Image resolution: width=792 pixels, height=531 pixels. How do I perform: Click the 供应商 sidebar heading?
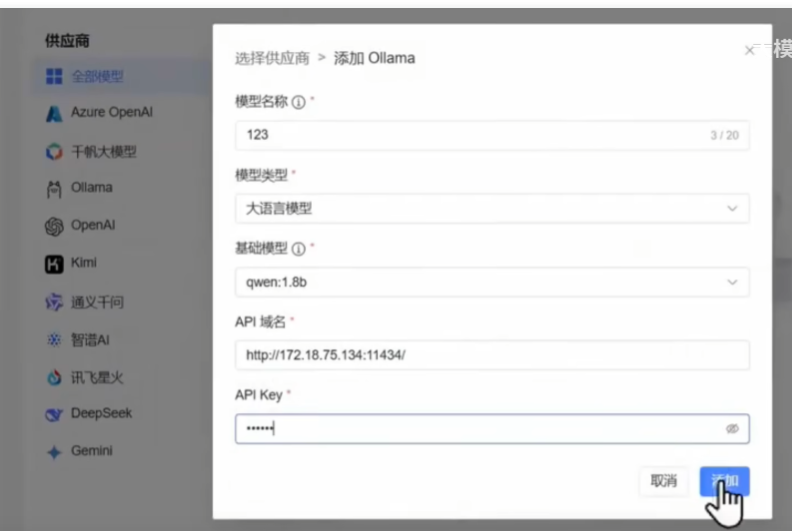click(x=67, y=40)
